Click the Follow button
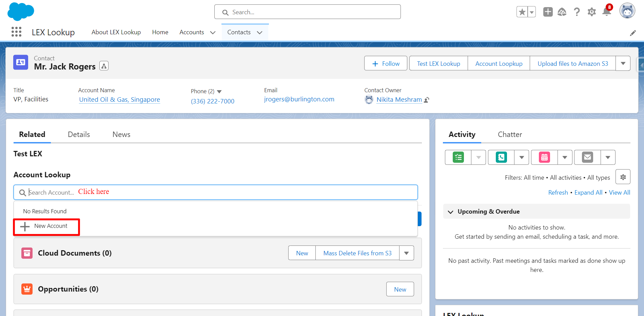644x316 pixels. click(x=386, y=63)
